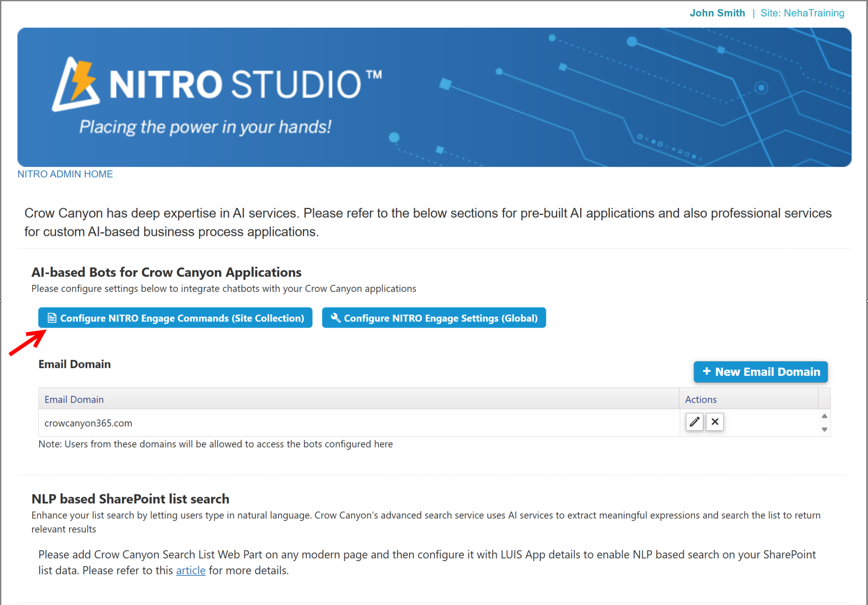Click the 'AI-based Bots for Crow Canyon Applications' heading
Image resolution: width=868 pixels, height=605 pixels.
point(166,272)
